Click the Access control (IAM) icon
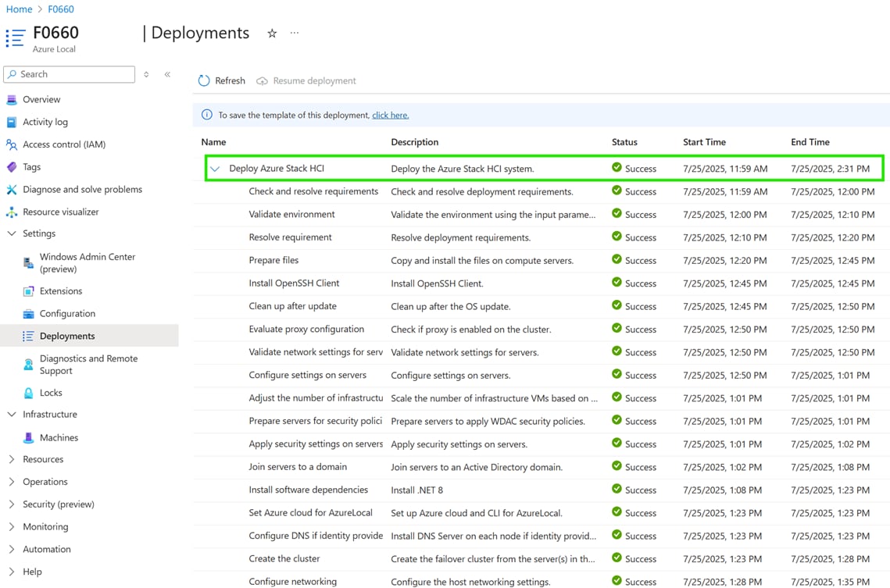This screenshot has height=588, width=890. point(12,144)
